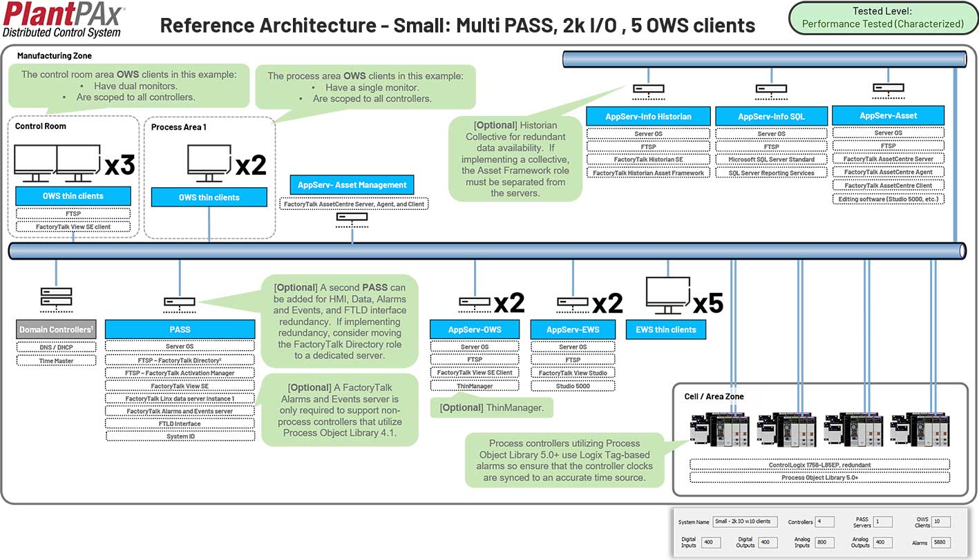This screenshot has height=560, width=979.
Task: Click the Studio 5000 row under AppServ-EWS
Action: tap(573, 386)
